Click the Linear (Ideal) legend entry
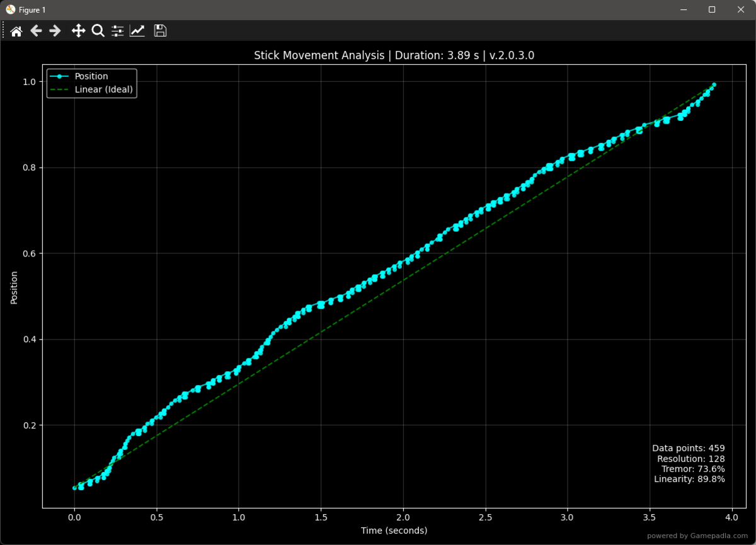 [x=91, y=89]
